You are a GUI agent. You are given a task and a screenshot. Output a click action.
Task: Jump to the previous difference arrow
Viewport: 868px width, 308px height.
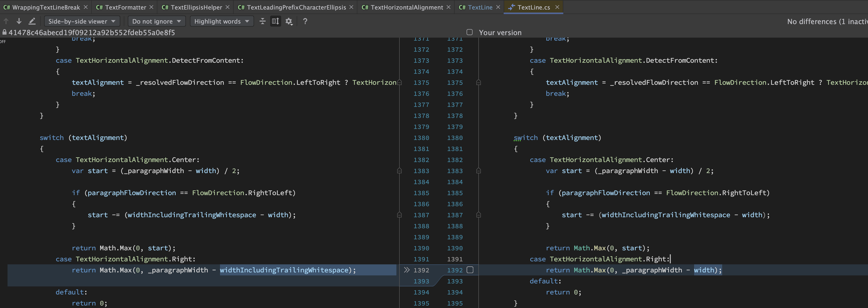click(6, 21)
